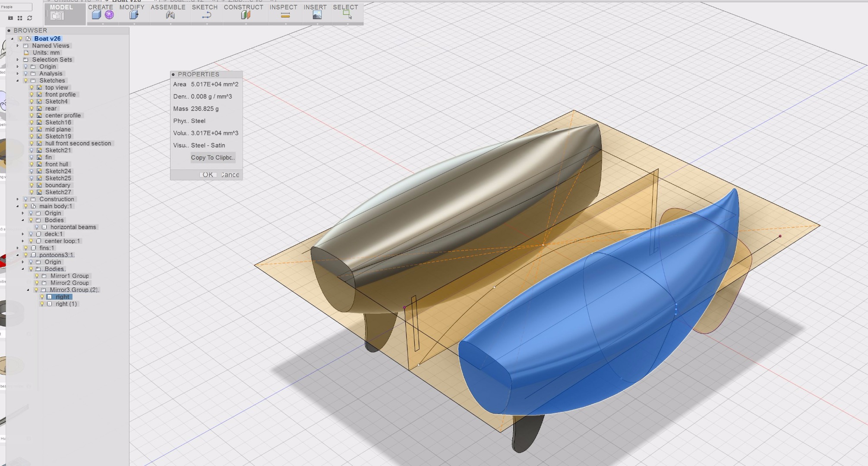Expand the Construction folder
The height and width of the screenshot is (466, 868).
pyautogui.click(x=18, y=199)
